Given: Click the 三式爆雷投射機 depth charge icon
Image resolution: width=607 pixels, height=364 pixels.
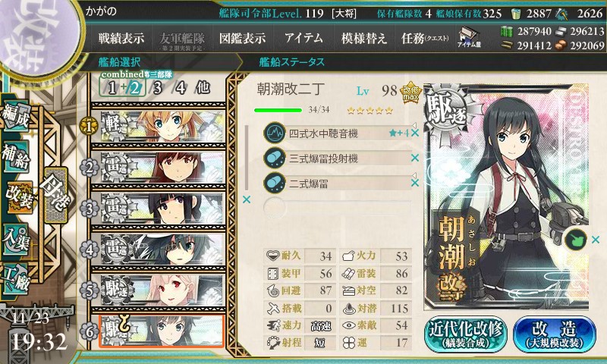Looking at the screenshot, I should (x=275, y=158).
